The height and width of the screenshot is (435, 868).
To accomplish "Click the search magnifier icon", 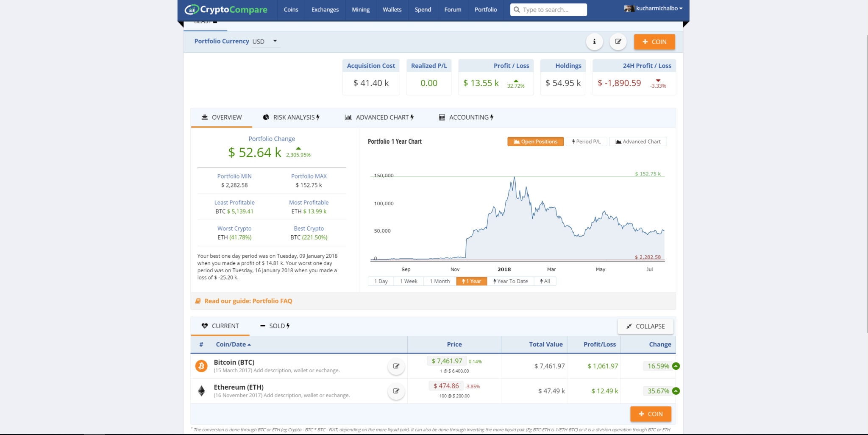I will [517, 10].
